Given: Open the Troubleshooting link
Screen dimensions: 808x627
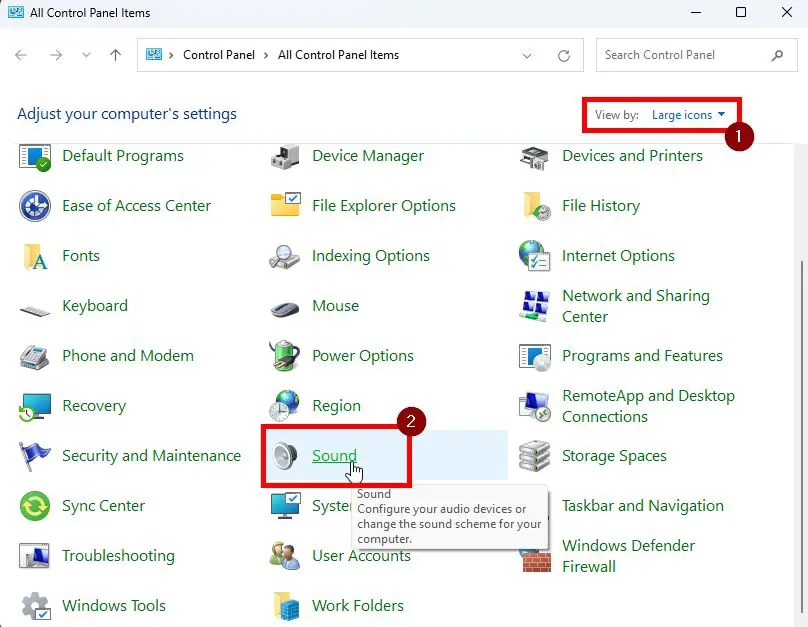Looking at the screenshot, I should 119,556.
